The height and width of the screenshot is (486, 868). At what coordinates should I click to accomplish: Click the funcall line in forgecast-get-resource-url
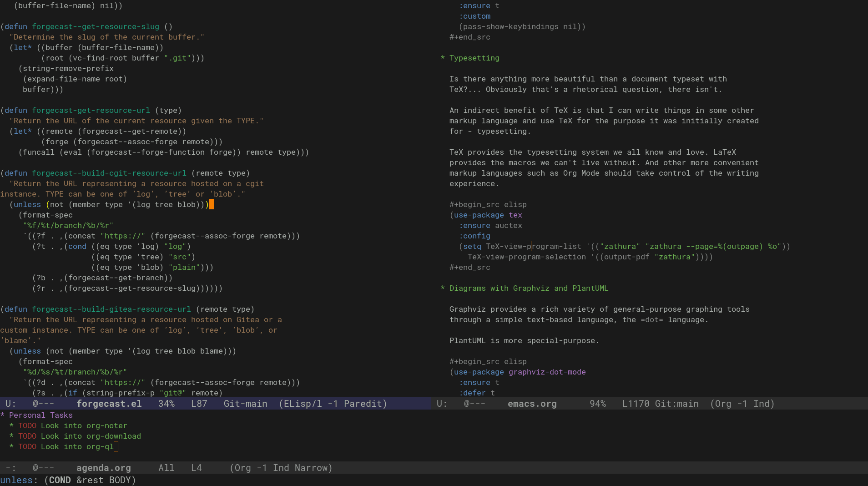point(164,152)
